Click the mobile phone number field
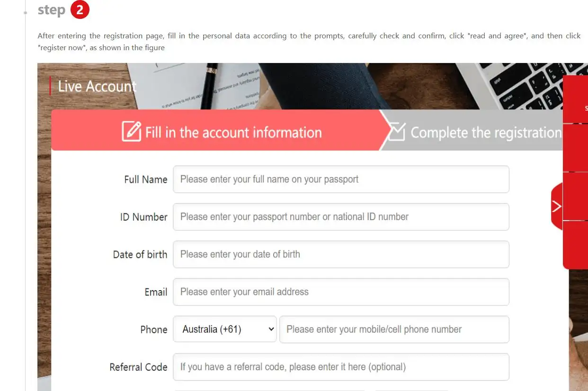The width and height of the screenshot is (588, 391). (x=394, y=329)
